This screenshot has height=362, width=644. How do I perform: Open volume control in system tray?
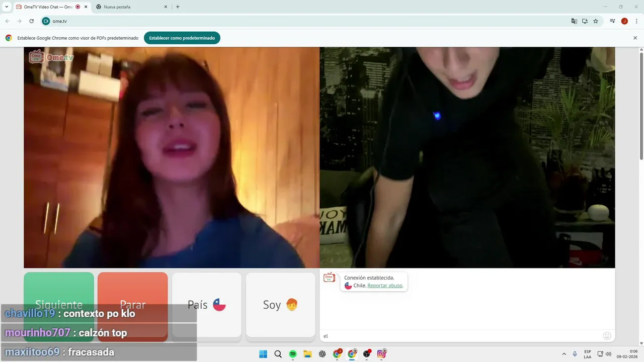(608, 354)
